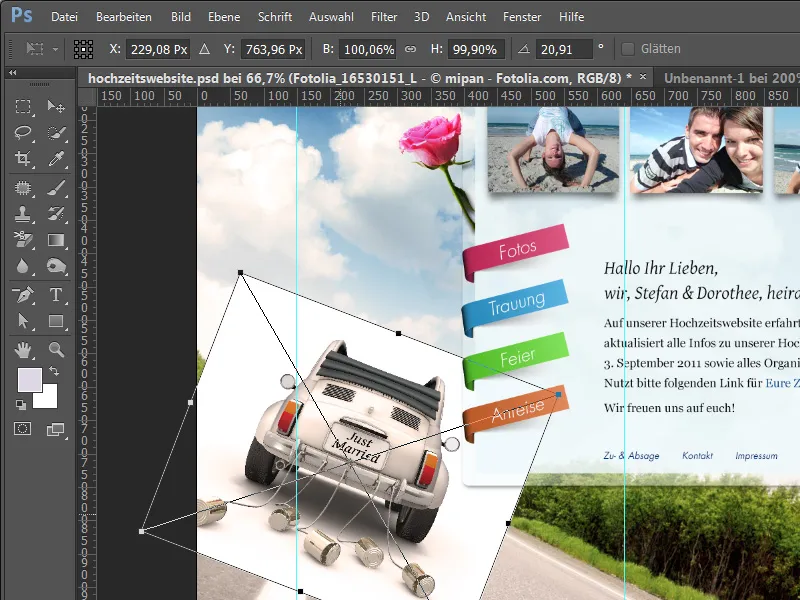
Task: Enable the Glätten checkbox
Action: pos(628,49)
